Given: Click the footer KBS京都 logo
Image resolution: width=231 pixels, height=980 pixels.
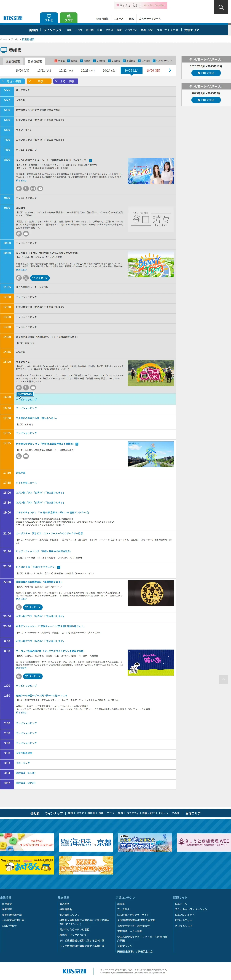Looking at the screenshot, I should click(74, 971).
